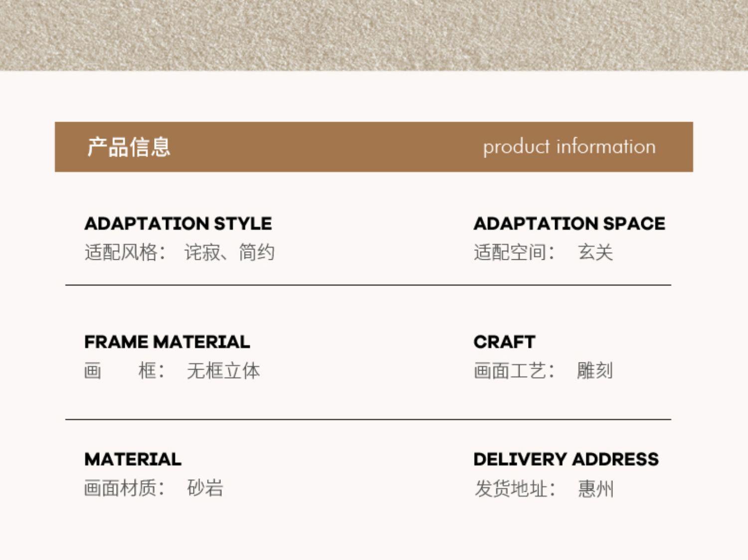This screenshot has height=560, width=748.
Task: Click the 惠州 delivery location value
Action: click(596, 489)
